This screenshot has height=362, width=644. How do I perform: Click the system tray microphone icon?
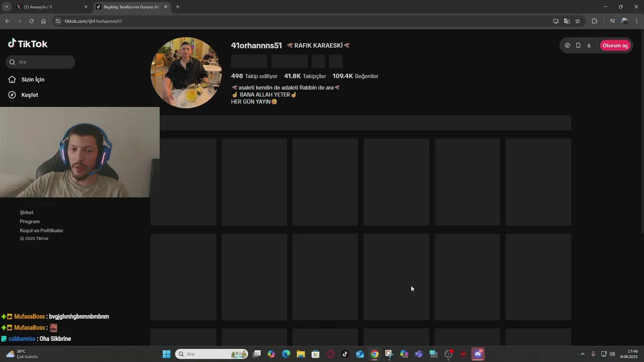[x=594, y=354]
